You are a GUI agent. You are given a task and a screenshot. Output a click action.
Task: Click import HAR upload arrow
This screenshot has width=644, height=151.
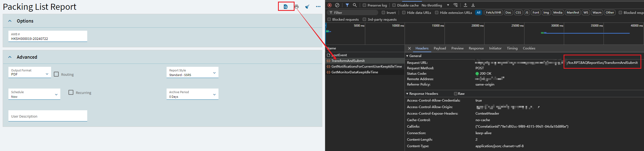465,5
